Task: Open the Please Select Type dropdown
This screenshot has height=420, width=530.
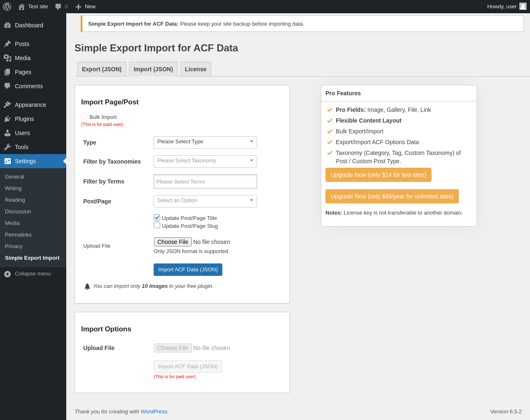Action: [x=205, y=142]
